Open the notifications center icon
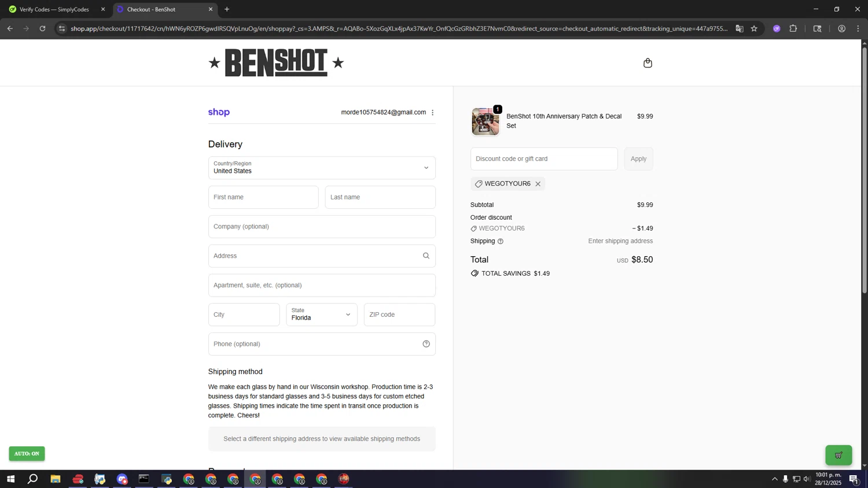868x488 pixels. (x=854, y=479)
